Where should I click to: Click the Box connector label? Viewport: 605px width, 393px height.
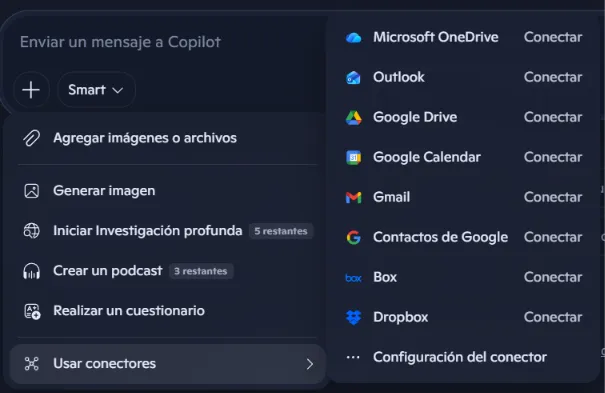tap(385, 277)
